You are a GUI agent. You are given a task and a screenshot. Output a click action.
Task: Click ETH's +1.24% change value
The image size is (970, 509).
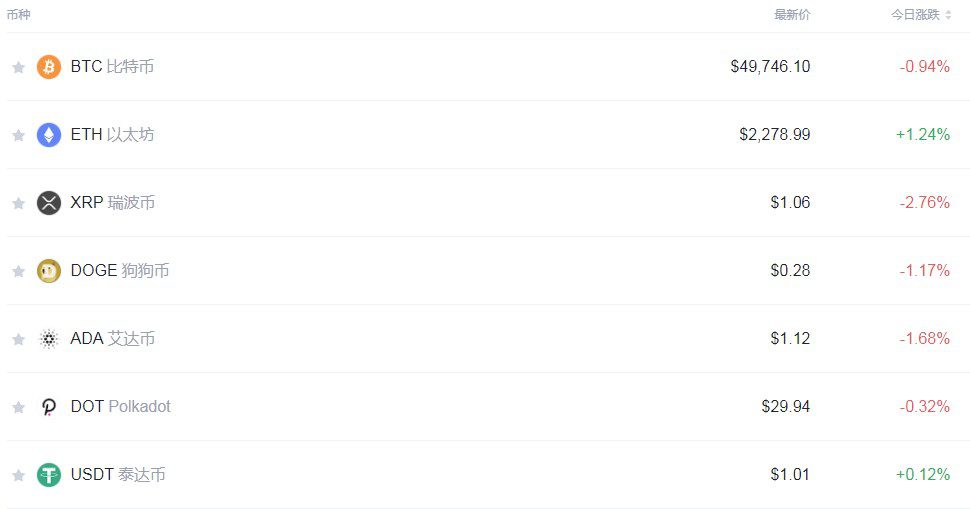922,135
